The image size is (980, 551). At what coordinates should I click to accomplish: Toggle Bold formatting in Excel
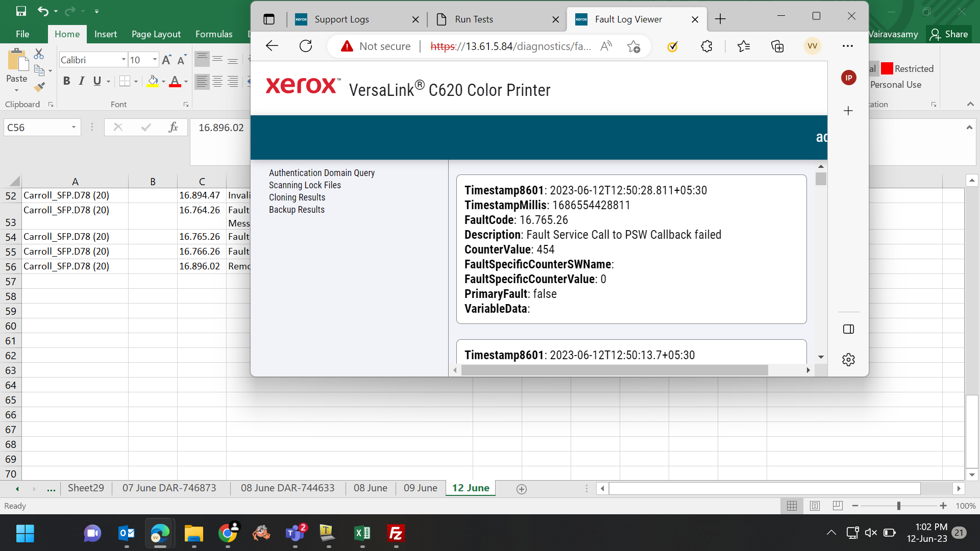click(x=66, y=81)
